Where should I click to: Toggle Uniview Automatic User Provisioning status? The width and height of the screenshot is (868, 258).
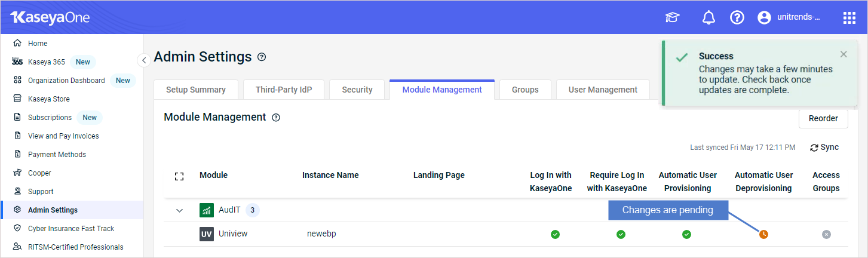coord(686,234)
